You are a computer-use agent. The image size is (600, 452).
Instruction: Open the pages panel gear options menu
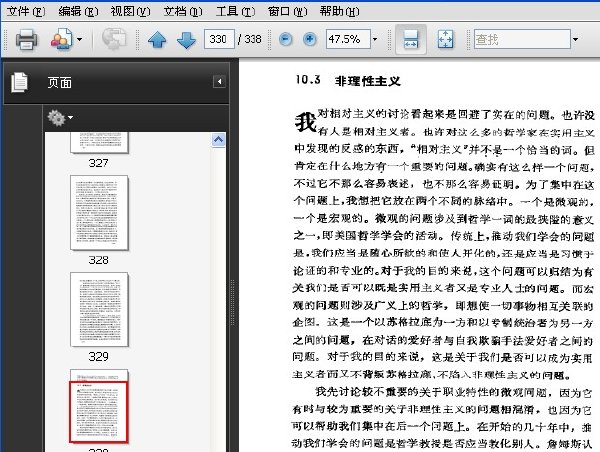[60, 117]
